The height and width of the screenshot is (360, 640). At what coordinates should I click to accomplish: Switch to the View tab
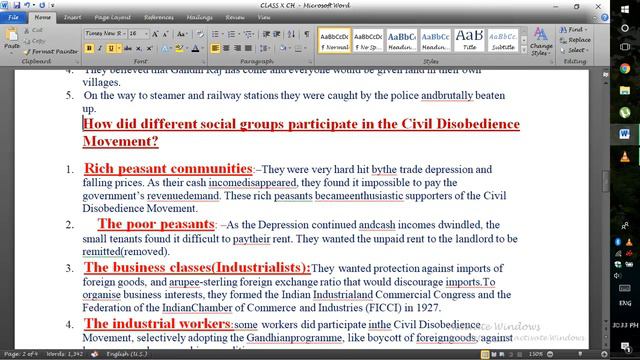click(x=264, y=18)
